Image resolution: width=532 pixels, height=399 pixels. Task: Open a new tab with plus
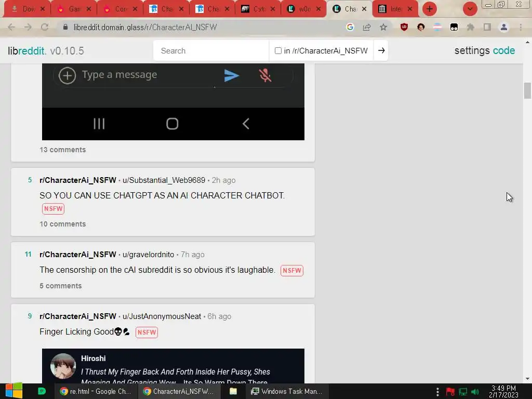pos(430,9)
